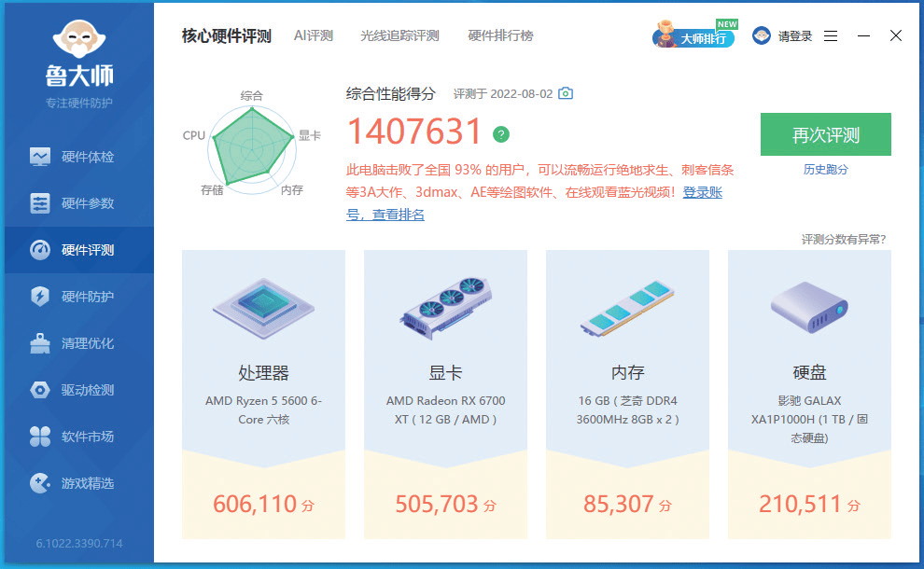Open 软件市场 in the sidebar

pyautogui.click(x=75, y=437)
